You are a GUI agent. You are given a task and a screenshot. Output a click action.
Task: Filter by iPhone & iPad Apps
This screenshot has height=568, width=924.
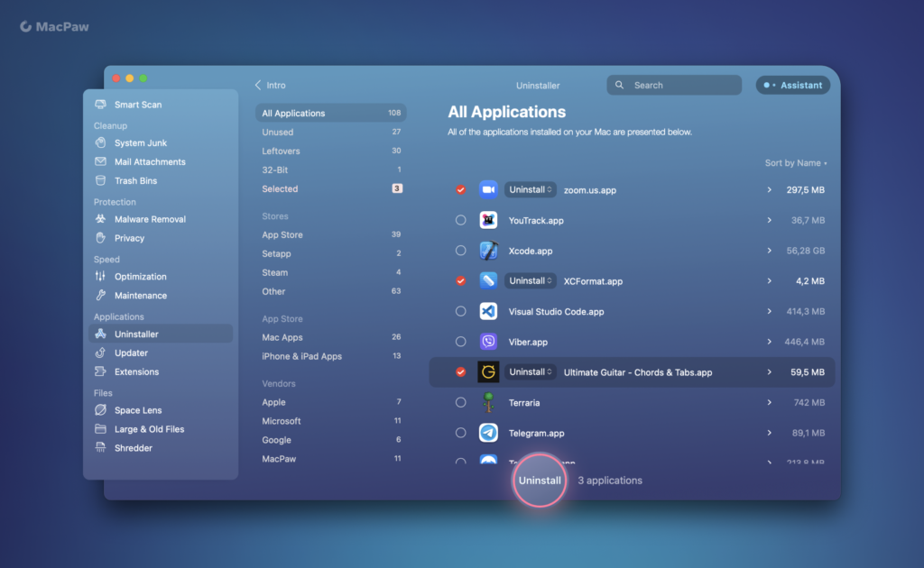tap(330, 356)
